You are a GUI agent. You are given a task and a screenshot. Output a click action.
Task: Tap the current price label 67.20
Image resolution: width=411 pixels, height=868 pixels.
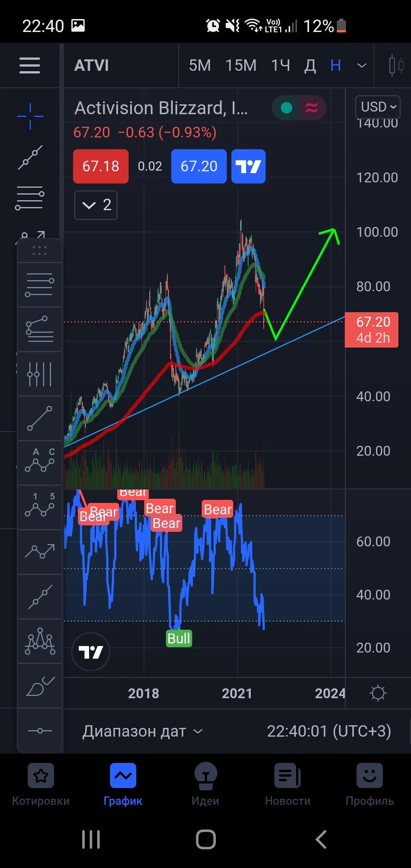tap(371, 330)
